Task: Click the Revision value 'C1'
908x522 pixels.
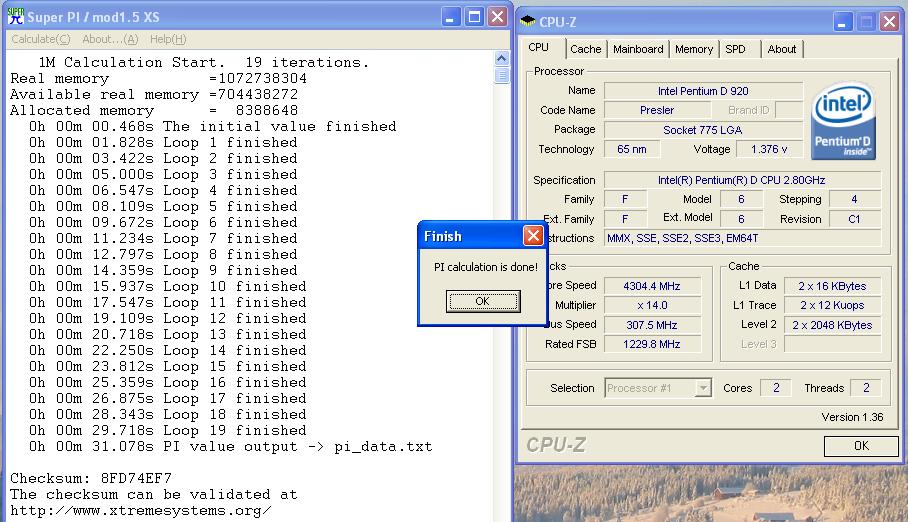Action: [855, 219]
